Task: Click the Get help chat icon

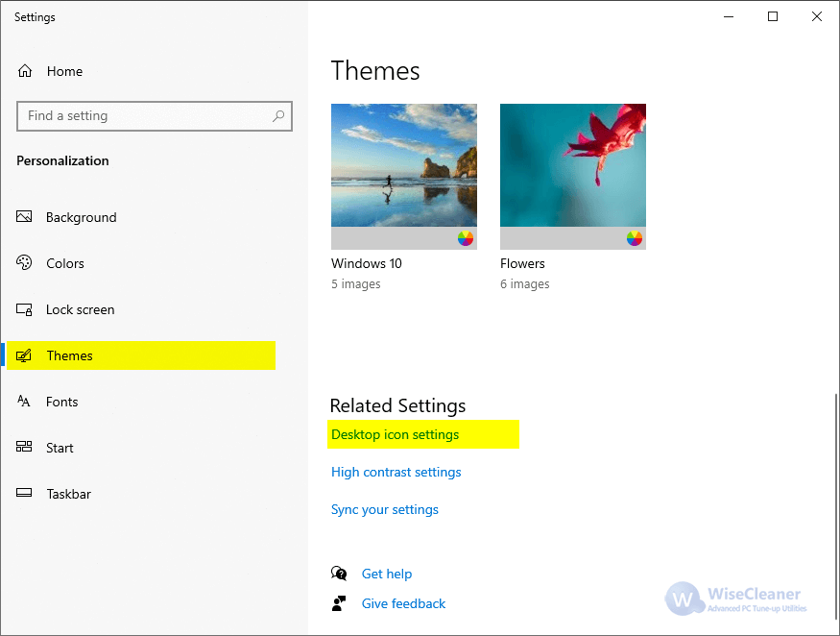Action: (x=339, y=574)
